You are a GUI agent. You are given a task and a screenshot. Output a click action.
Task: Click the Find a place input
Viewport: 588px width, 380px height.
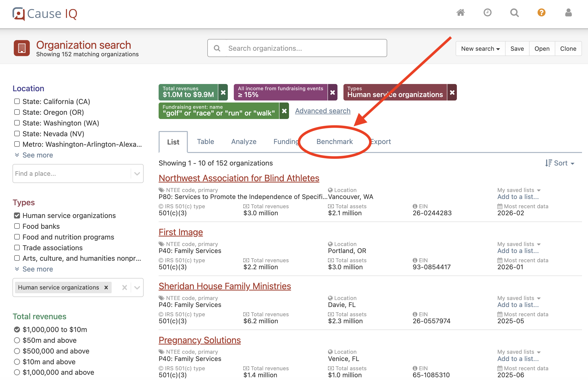(x=72, y=173)
